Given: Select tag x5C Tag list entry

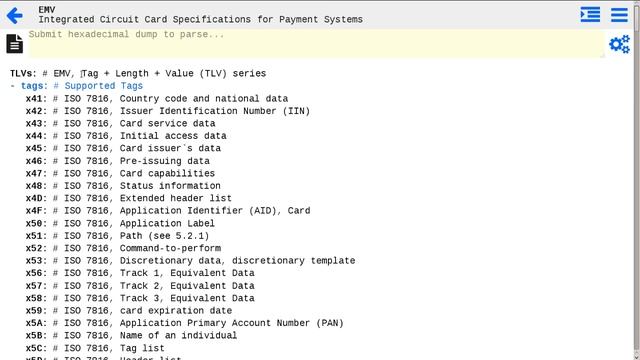Looking at the screenshot, I should click(95, 348).
